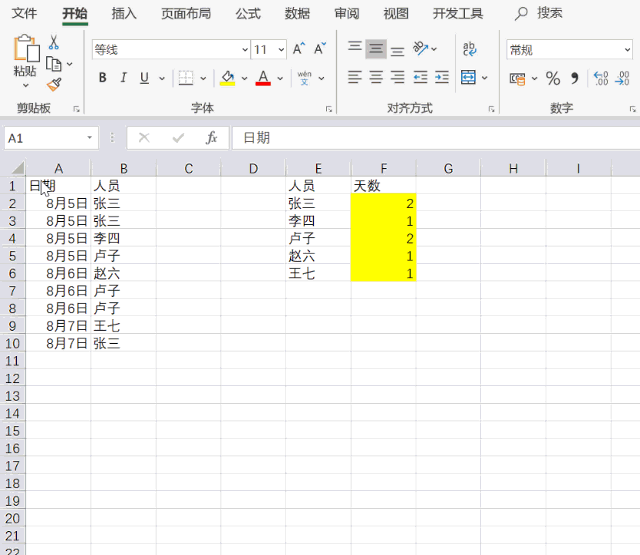Expand the merge cells dropdown arrow

pos(484,78)
